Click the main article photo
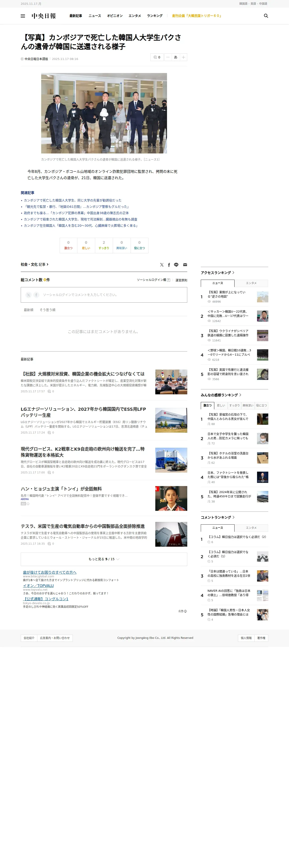 (104, 113)
